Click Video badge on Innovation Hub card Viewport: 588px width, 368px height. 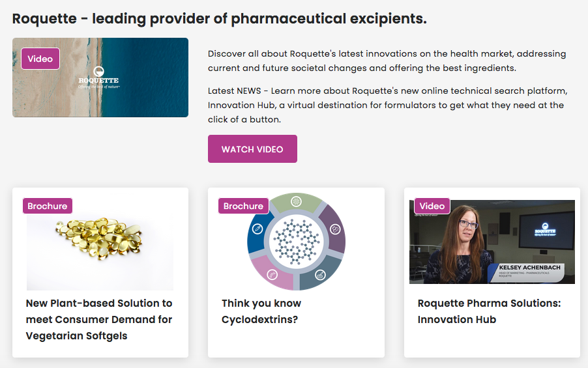[x=432, y=206]
